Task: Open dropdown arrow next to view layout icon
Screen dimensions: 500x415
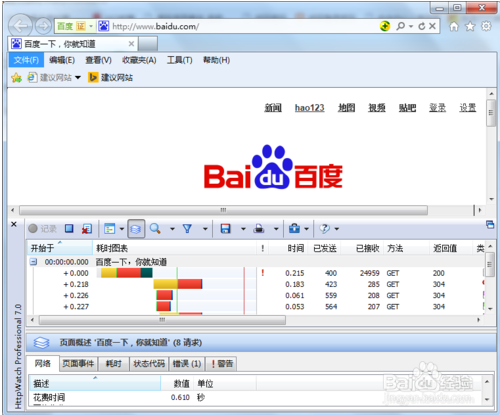Action: click(x=122, y=229)
